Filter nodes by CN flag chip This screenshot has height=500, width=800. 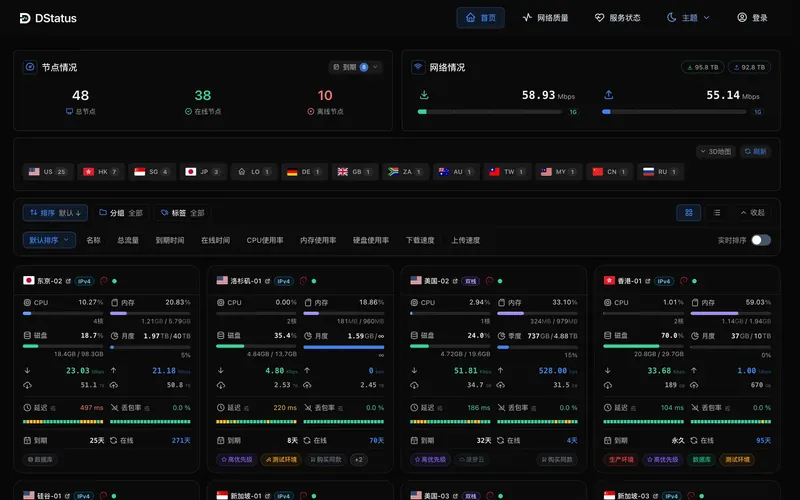point(610,172)
